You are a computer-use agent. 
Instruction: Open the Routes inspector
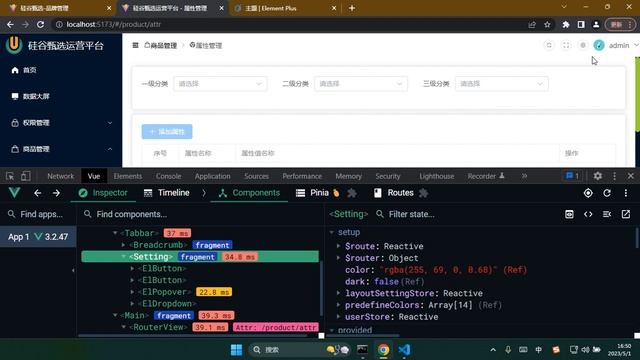point(394,193)
